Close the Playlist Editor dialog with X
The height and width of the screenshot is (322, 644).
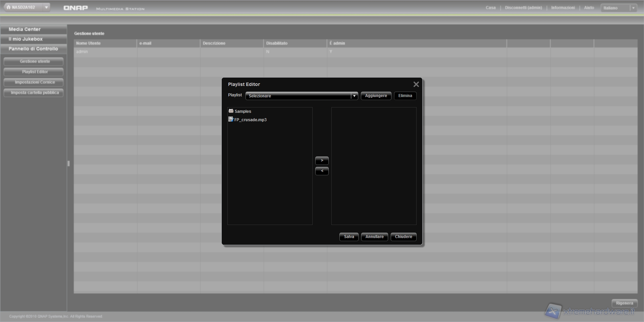click(416, 84)
